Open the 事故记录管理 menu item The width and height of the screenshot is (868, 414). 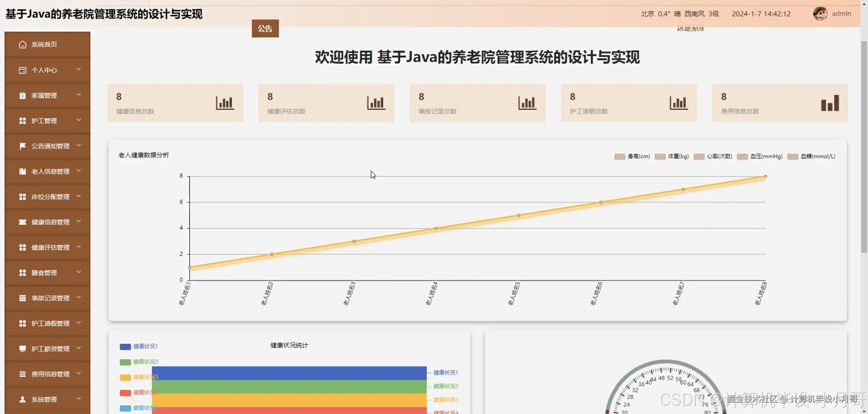tap(50, 298)
